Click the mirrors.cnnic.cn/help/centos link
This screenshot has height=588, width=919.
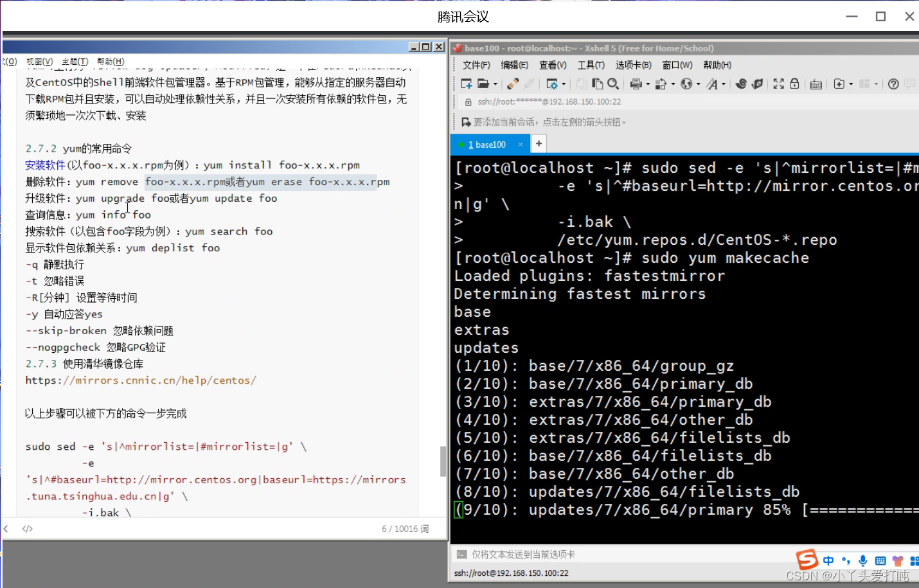141,380
